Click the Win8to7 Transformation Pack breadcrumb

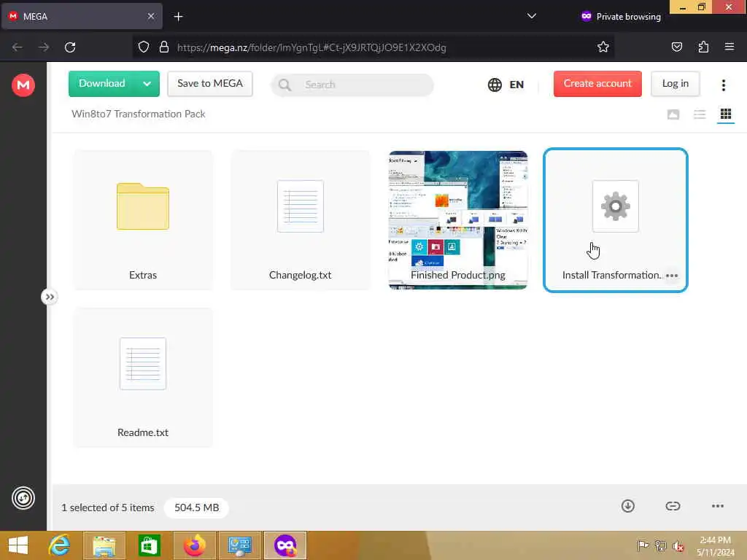(138, 114)
